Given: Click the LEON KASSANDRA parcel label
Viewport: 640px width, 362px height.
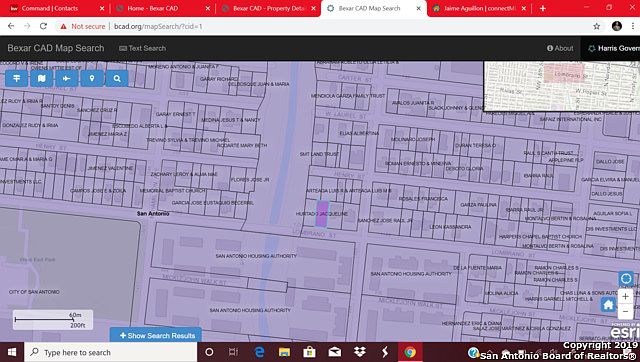Looking at the screenshot, I should [450, 227].
